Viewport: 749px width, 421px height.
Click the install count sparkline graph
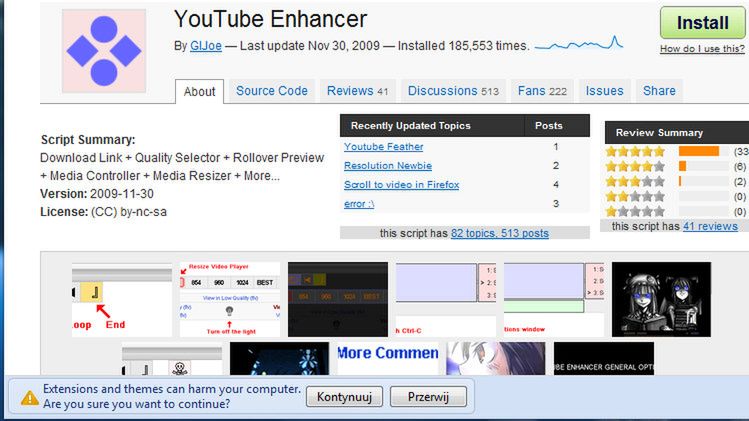click(x=578, y=44)
